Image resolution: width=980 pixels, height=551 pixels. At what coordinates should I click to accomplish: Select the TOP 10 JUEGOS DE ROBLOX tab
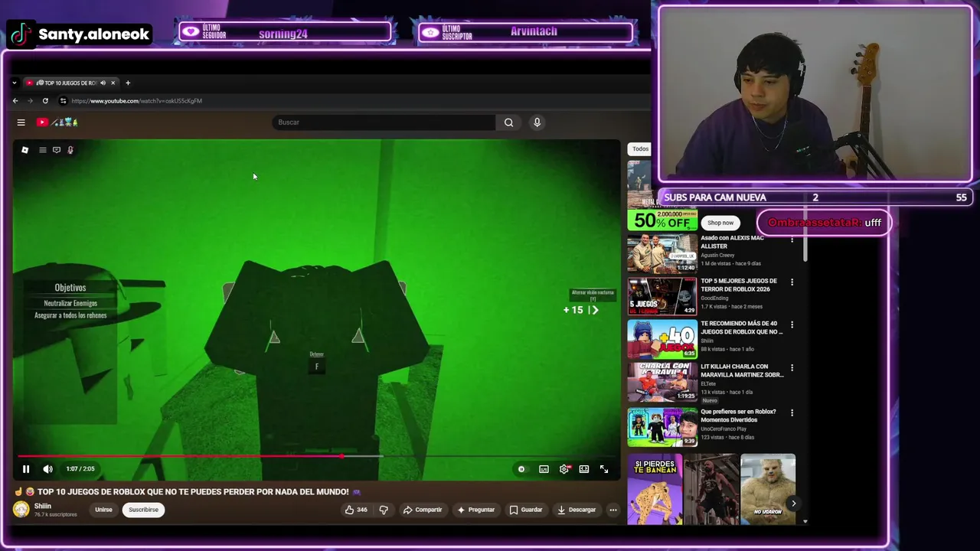(x=70, y=83)
